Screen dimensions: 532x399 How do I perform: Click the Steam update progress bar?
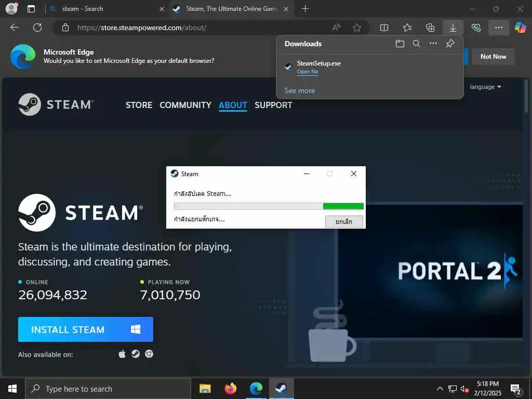(269, 206)
